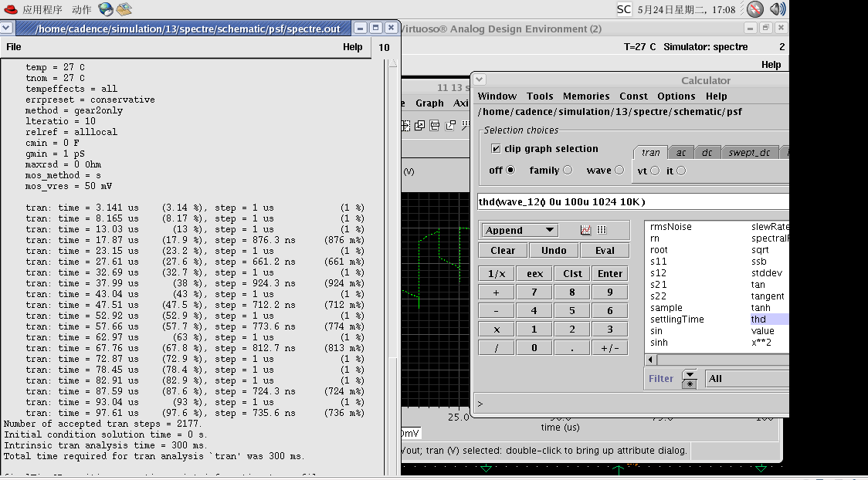Image resolution: width=868 pixels, height=480 pixels.
Task: Click the table display icon beside Append
Action: coord(602,230)
